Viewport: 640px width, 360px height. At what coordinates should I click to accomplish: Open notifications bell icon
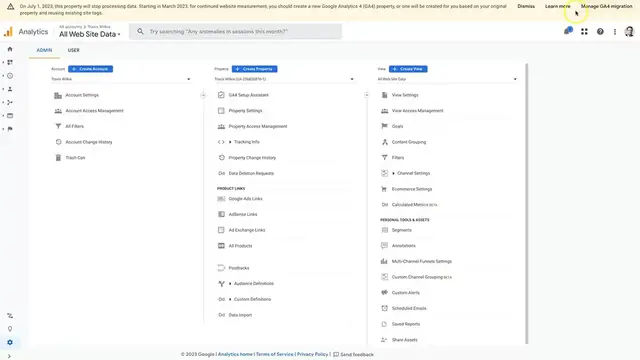[568, 31]
